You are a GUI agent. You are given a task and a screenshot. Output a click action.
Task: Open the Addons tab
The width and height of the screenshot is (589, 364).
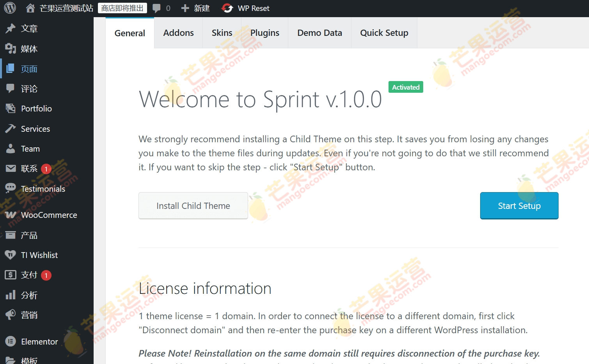(x=178, y=33)
